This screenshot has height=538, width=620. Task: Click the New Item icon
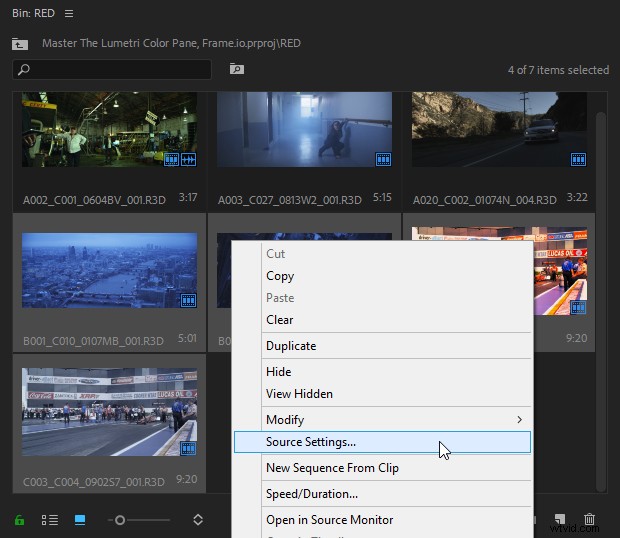click(560, 519)
